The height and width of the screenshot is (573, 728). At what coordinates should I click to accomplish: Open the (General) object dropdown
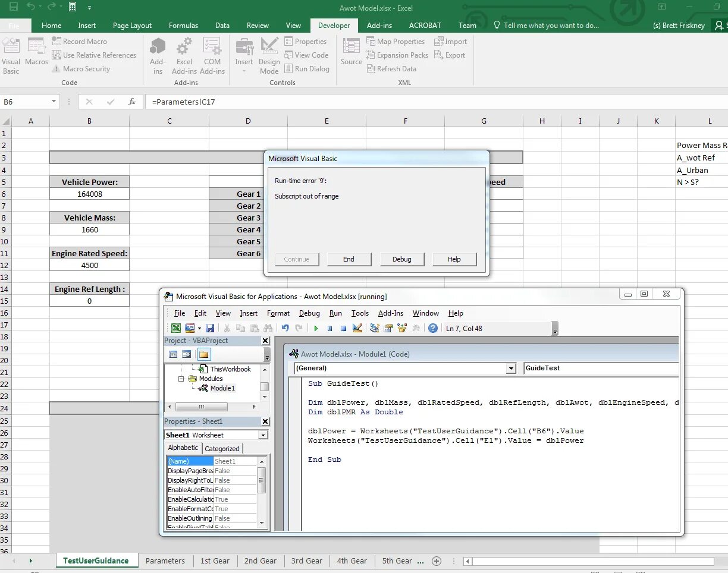pyautogui.click(x=511, y=369)
